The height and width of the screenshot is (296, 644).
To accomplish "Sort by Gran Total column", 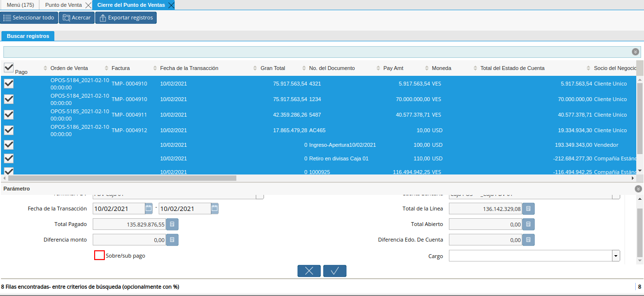I will tap(273, 68).
